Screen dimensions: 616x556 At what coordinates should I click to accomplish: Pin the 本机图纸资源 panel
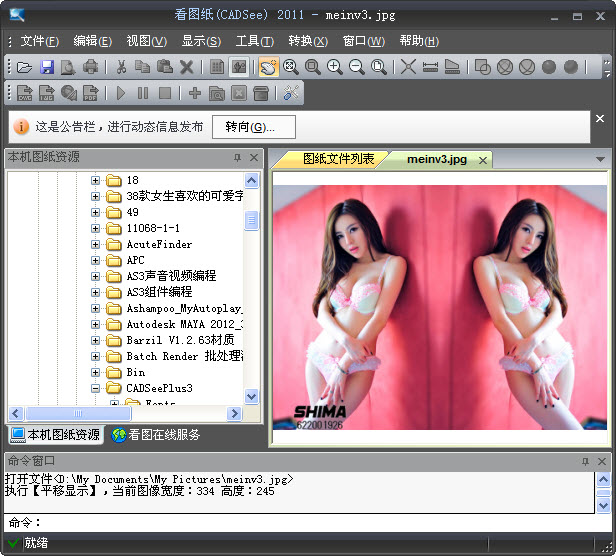pos(237,158)
